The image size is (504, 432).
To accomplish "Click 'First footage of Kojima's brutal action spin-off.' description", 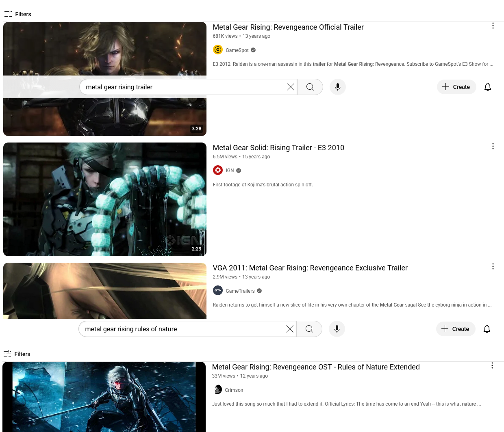I will pos(263,185).
